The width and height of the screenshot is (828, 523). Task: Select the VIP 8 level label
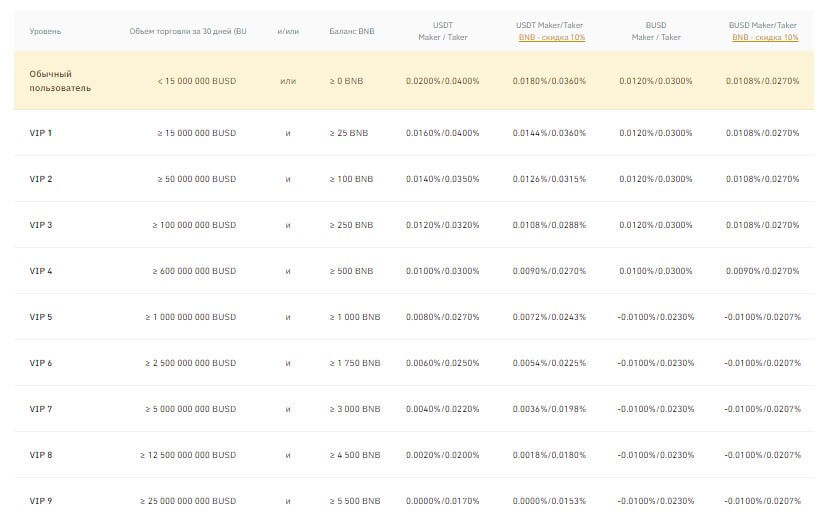pyautogui.click(x=41, y=455)
